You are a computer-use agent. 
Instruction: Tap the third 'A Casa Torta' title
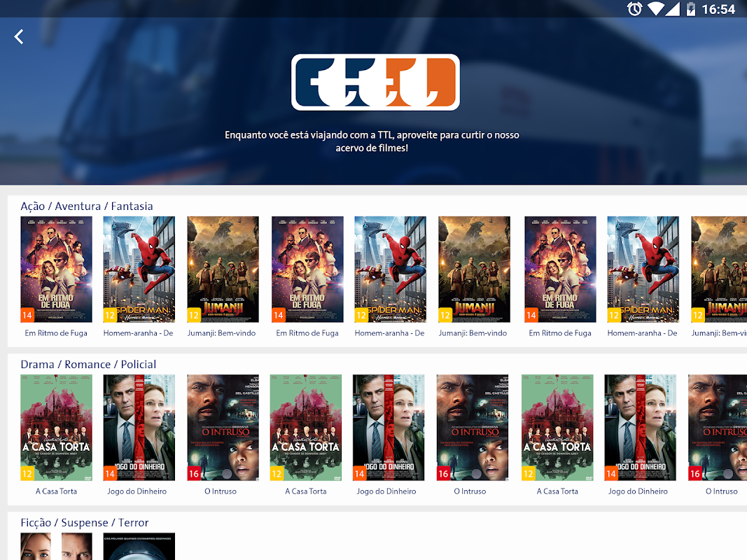557,491
